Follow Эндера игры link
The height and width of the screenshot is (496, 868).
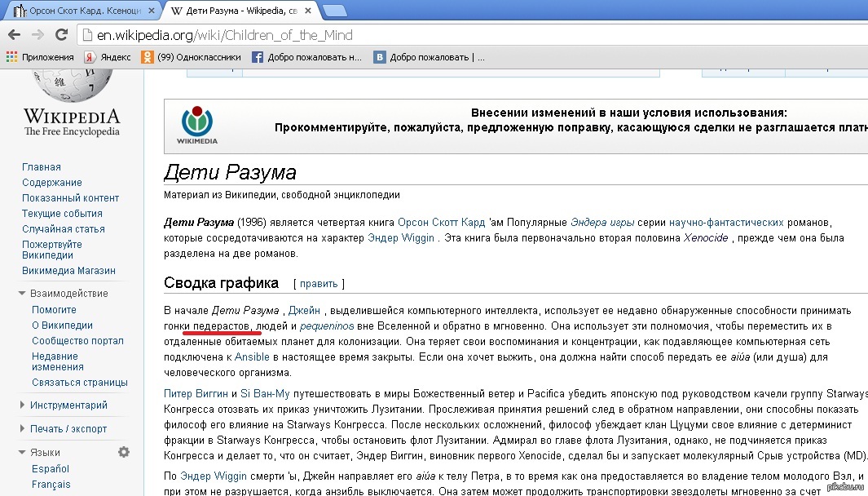[602, 222]
